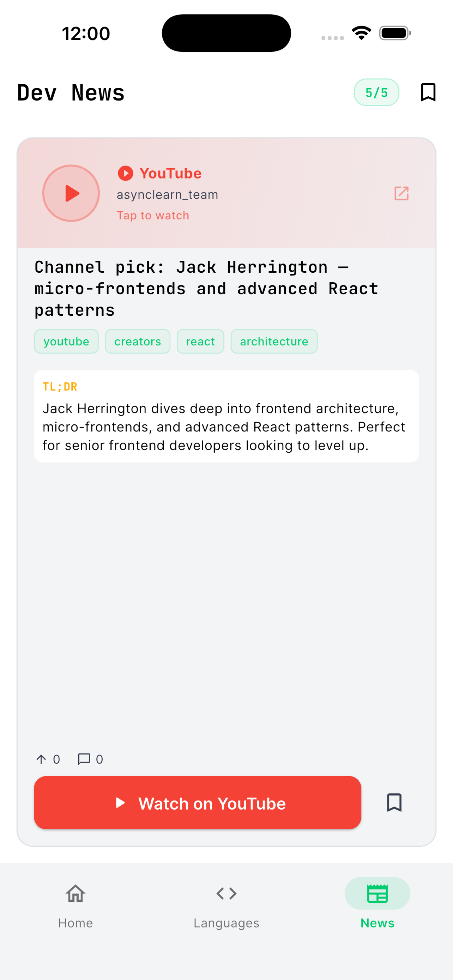Select the youtube tag chip
The width and height of the screenshot is (453, 980).
67,341
